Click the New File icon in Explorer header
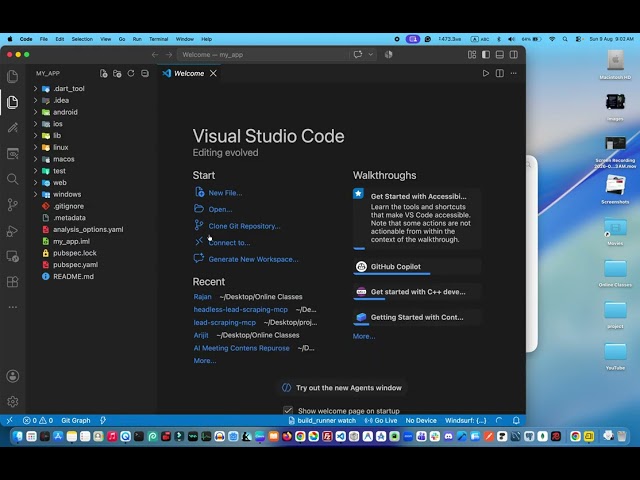The image size is (640, 480). click(103, 73)
